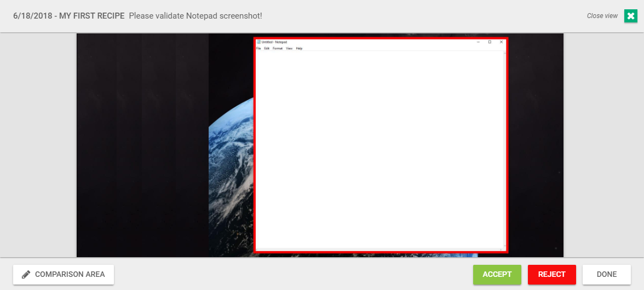Image resolution: width=644 pixels, height=290 pixels.
Task: Click the Done button
Action: coord(607,275)
